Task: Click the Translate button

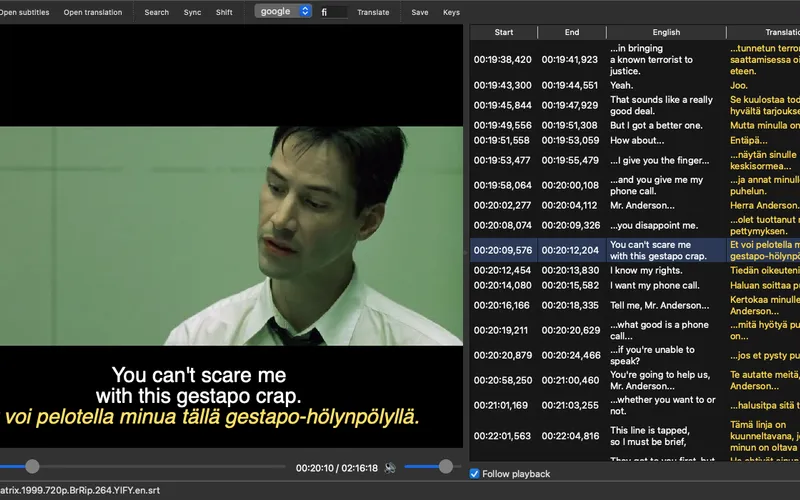Action: pos(373,12)
